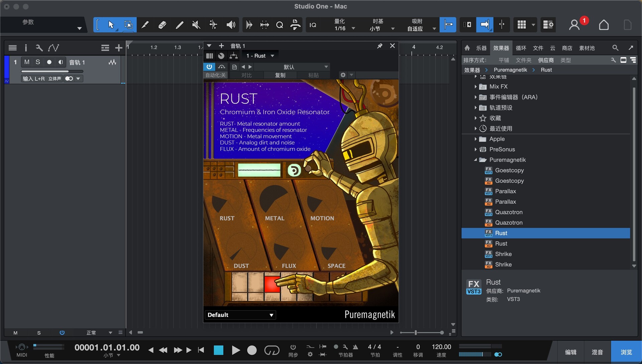Click the red pad in Rust plugin

pos(272,284)
